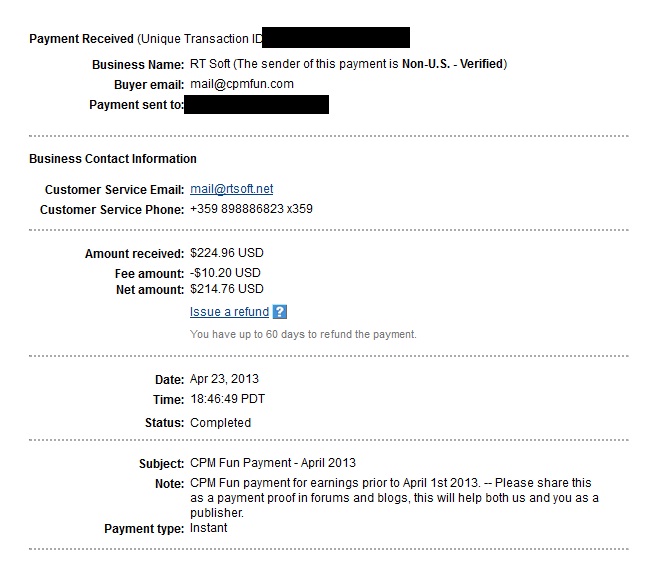Viewport: 658px width, 570px height.
Task: Click the buyer email mail@cpmfun.com
Action: 242,84
